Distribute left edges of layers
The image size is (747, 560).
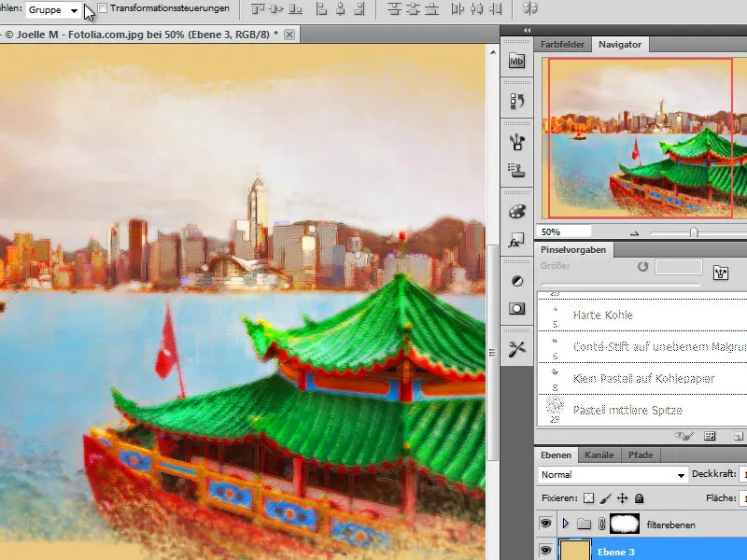tap(458, 8)
